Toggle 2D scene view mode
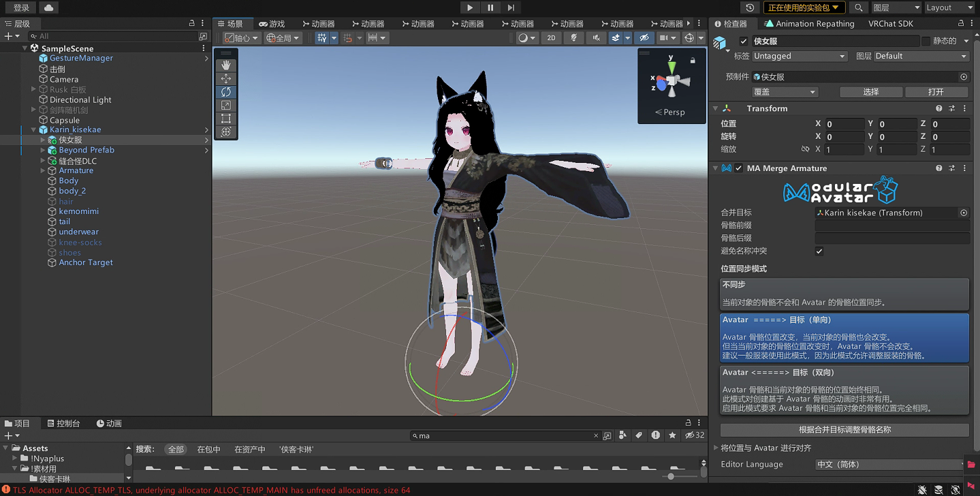The image size is (980, 496). (551, 38)
